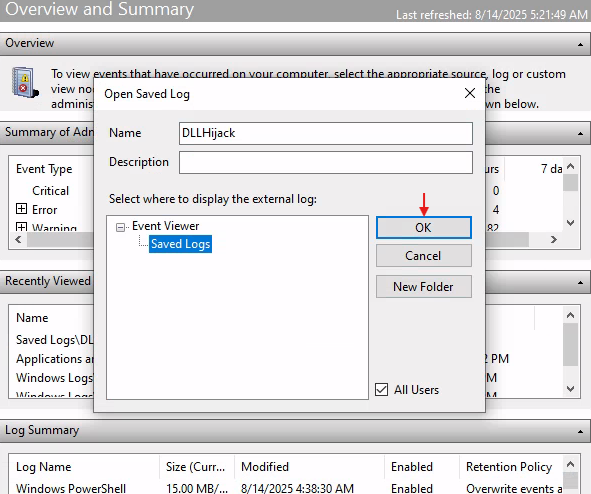Collapse the Summary of Administrative Events section arrow

click(x=580, y=133)
